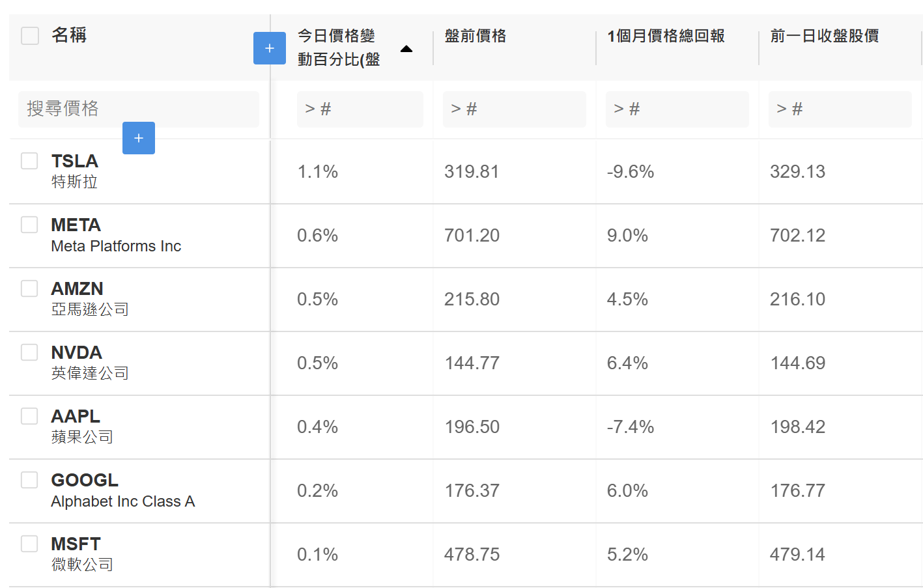Screen dimensions: 923x588
Task: Click the filter box under 今日價格變動百分比
Action: click(360, 109)
